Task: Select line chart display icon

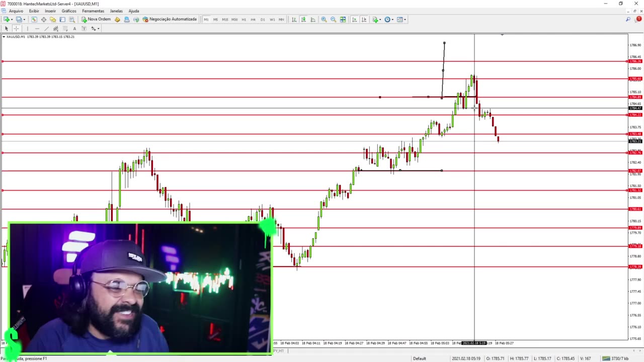Action: pyautogui.click(x=313, y=20)
